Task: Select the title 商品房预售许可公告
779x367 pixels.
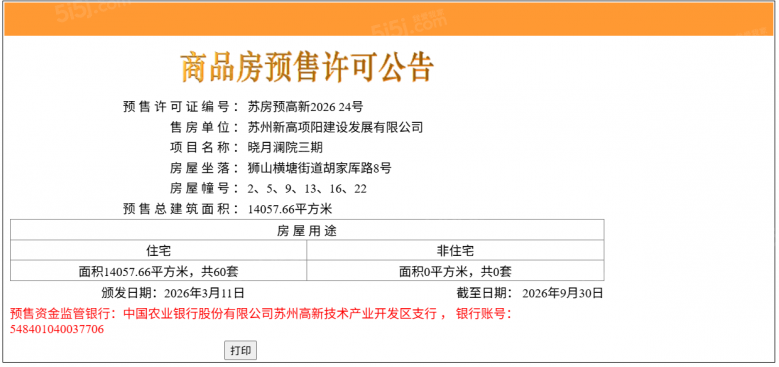Action: (307, 67)
